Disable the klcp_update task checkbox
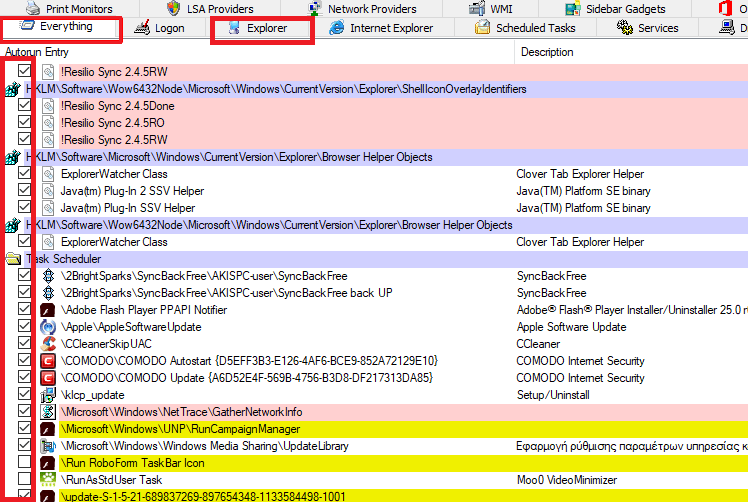Screen dimensions: 748x502 coord(24,394)
